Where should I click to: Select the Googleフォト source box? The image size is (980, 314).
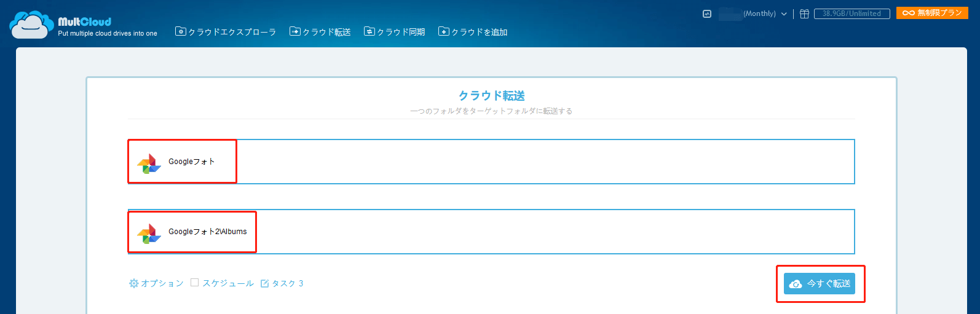pos(491,162)
